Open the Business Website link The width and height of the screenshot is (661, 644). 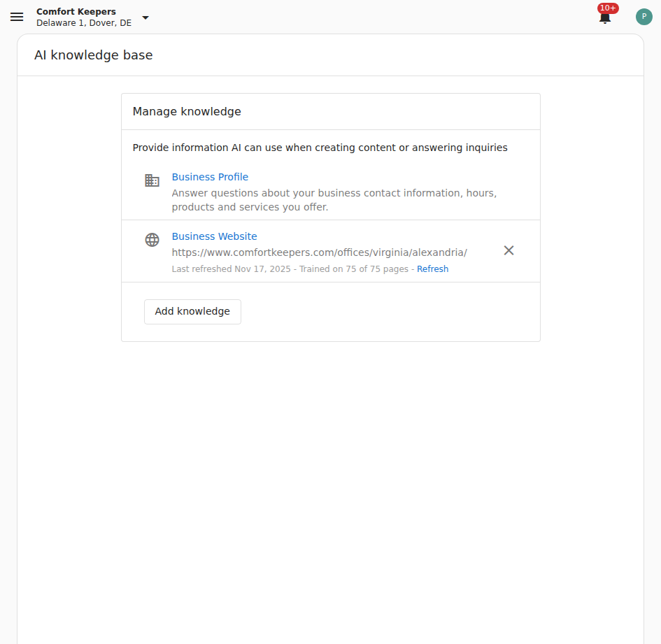214,236
